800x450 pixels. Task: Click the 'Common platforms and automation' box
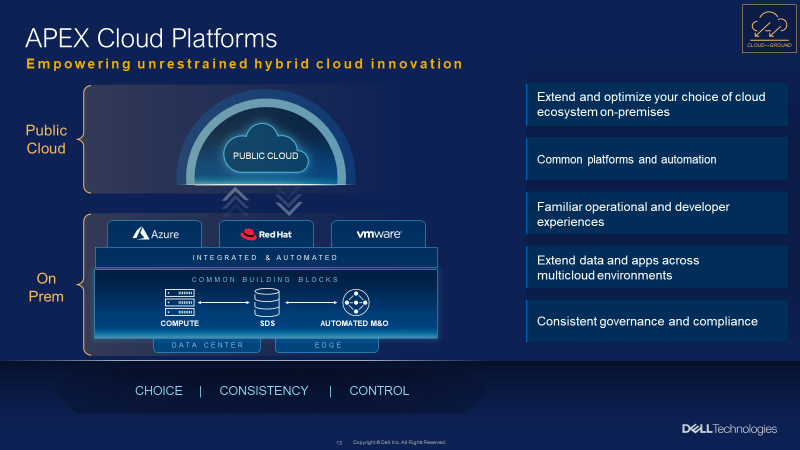657,159
